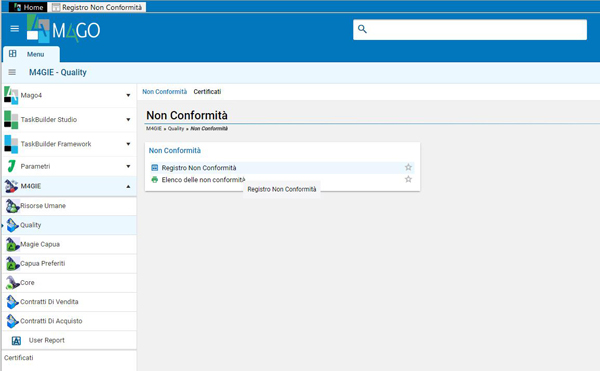Image resolution: width=600 pixels, height=371 pixels.
Task: Collapse sidebar using M4GIE - Quality hamburger
Action: pyautogui.click(x=12, y=72)
